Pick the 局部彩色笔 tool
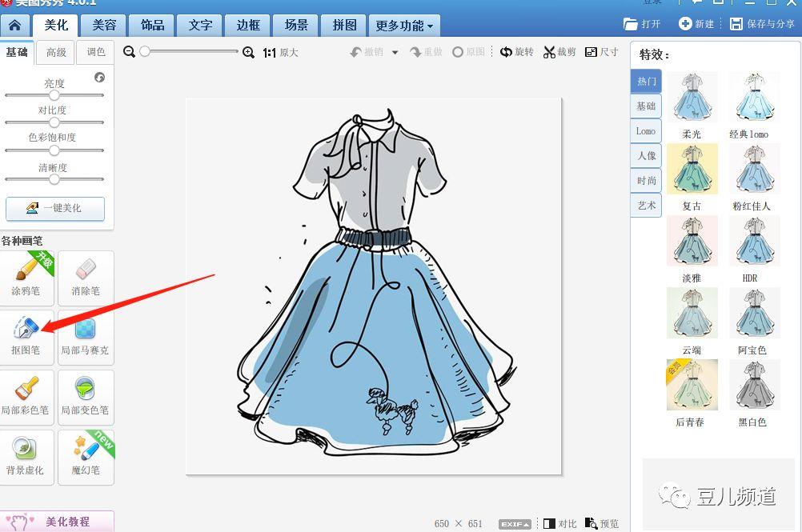 (x=26, y=397)
